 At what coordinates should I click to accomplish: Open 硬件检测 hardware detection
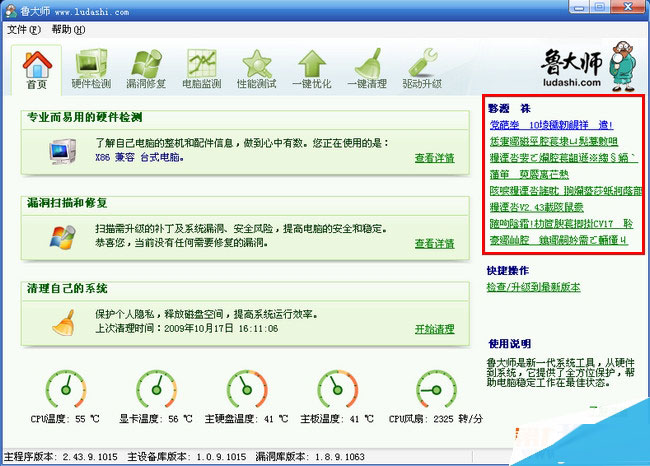91,69
